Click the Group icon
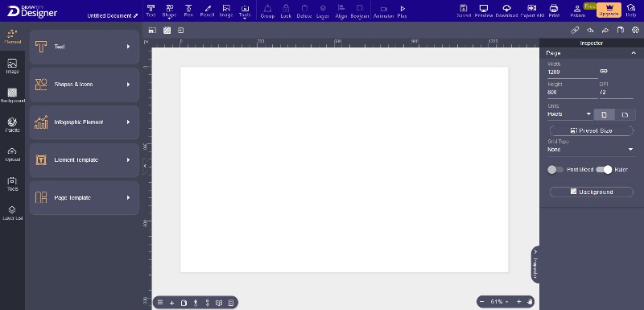 [x=267, y=11]
